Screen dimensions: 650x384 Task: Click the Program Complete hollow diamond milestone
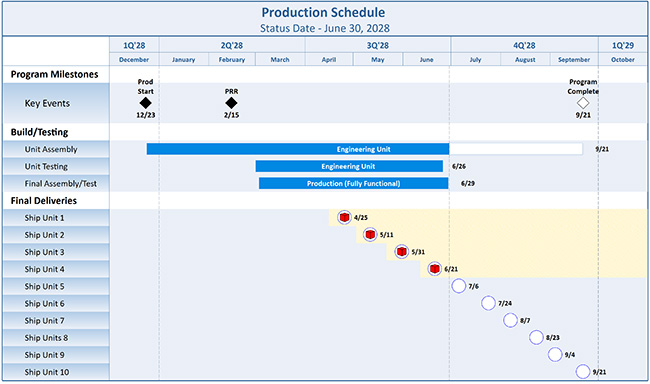[x=583, y=103]
